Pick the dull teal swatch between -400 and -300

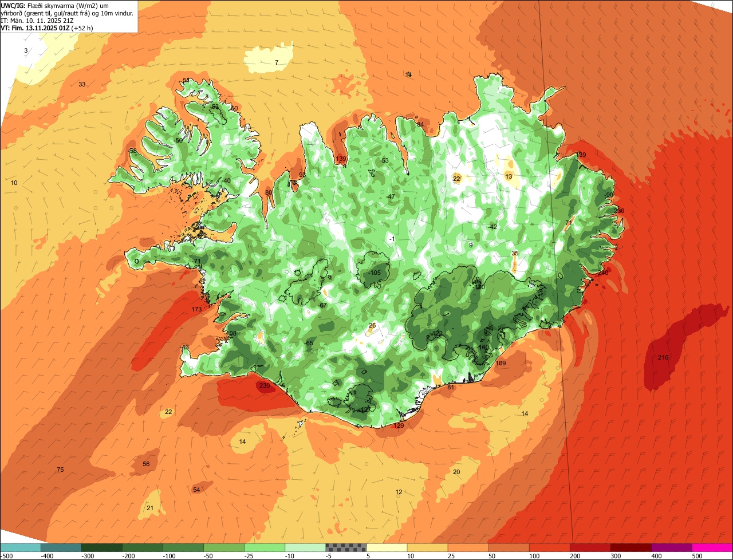point(61,547)
